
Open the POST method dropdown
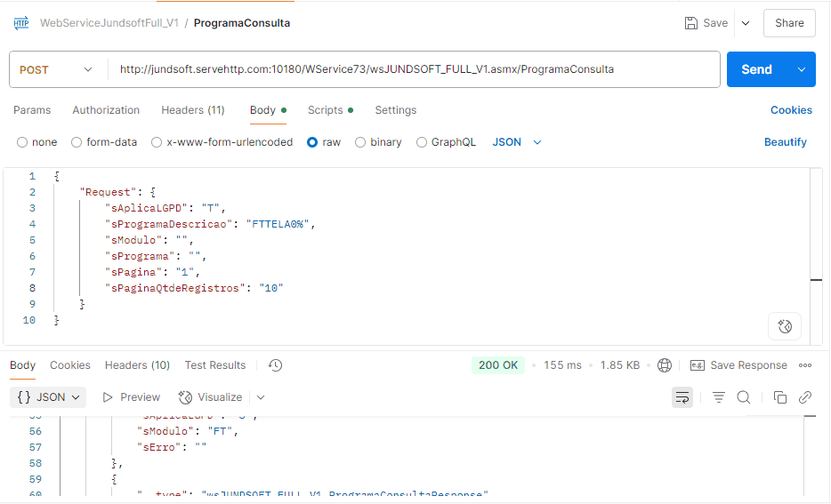tap(55, 69)
